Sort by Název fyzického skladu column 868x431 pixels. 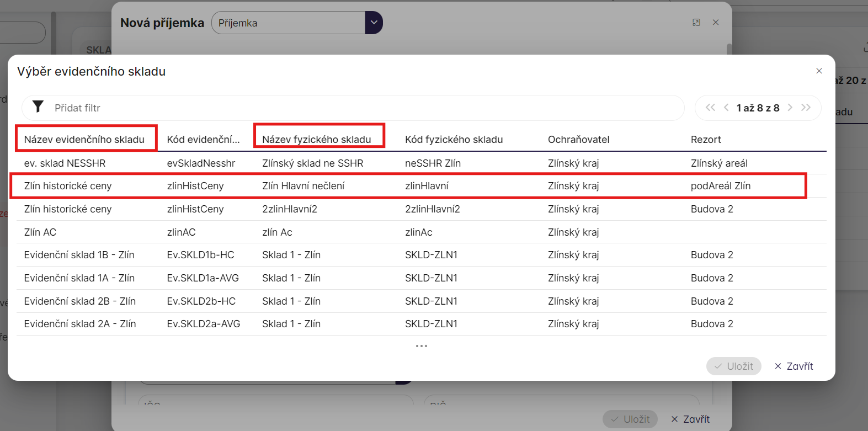(317, 140)
